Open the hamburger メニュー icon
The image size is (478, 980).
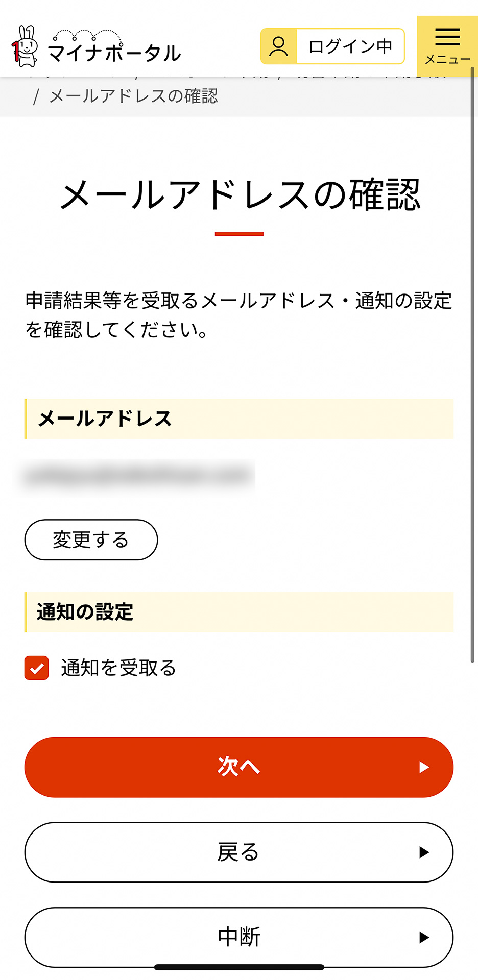[x=447, y=36]
